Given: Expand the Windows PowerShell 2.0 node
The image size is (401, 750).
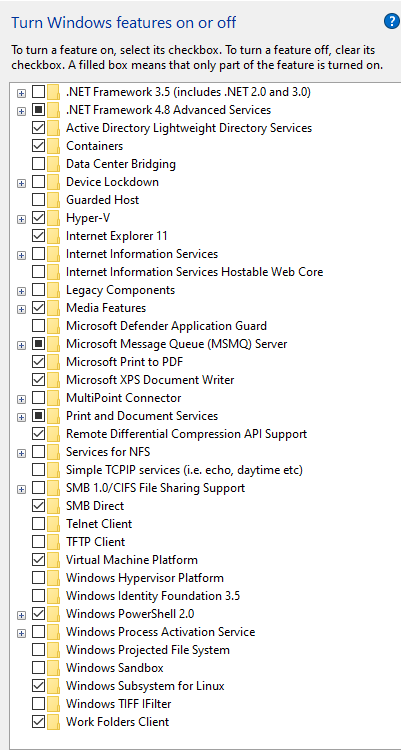Looking at the screenshot, I should 21,615.
